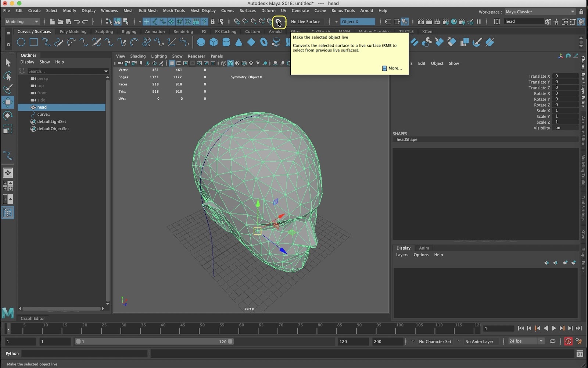Click the EP curve tool shelf icon
Screen dimensions: 588x368
[46, 42]
